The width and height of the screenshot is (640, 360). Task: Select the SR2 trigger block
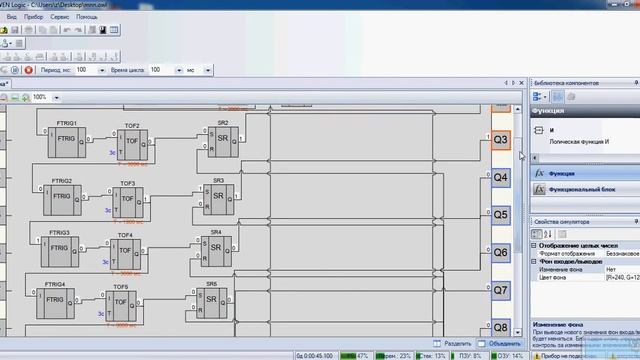coord(223,142)
